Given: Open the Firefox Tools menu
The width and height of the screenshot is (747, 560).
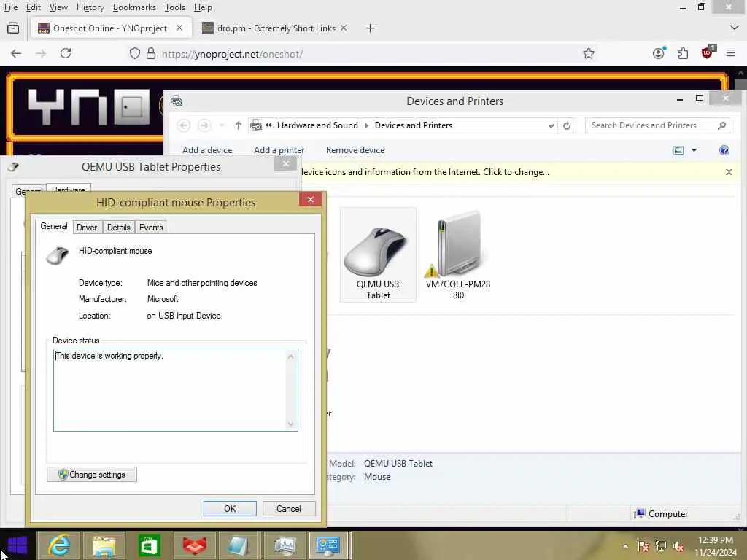Looking at the screenshot, I should [x=175, y=7].
